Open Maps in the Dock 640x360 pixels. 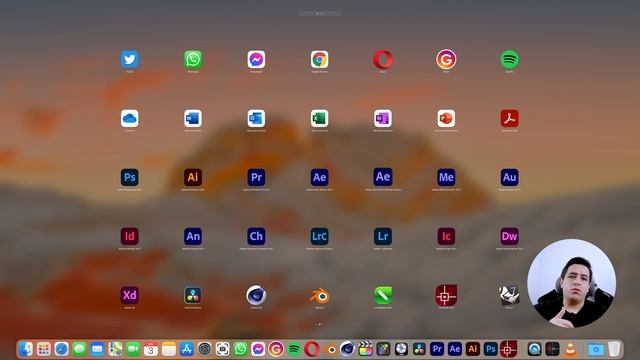(x=115, y=349)
